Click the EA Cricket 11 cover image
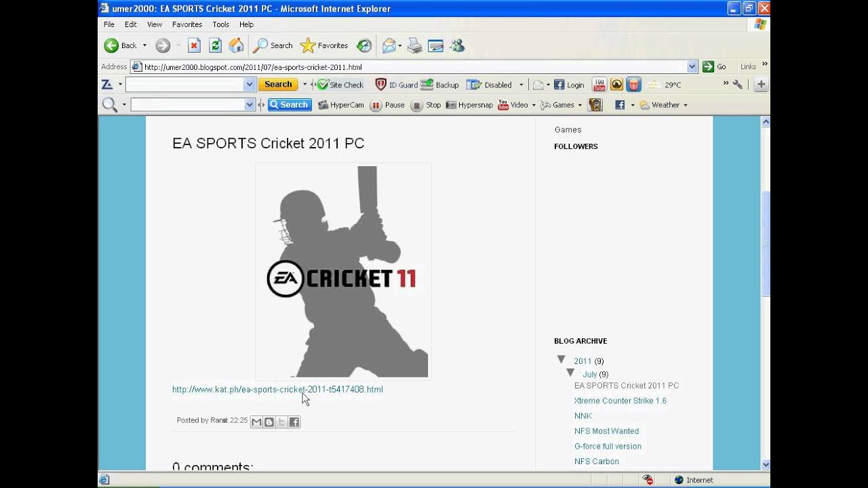Image resolution: width=868 pixels, height=488 pixels. (x=343, y=271)
